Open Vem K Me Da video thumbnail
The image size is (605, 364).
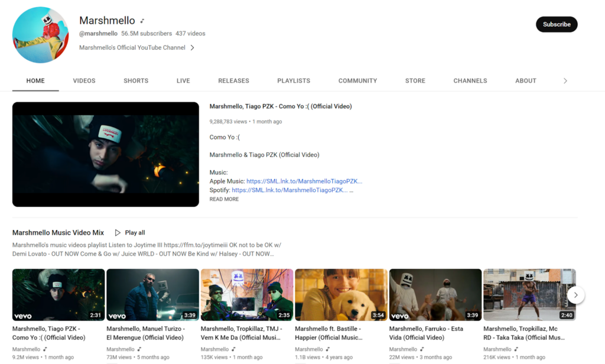[x=247, y=295]
